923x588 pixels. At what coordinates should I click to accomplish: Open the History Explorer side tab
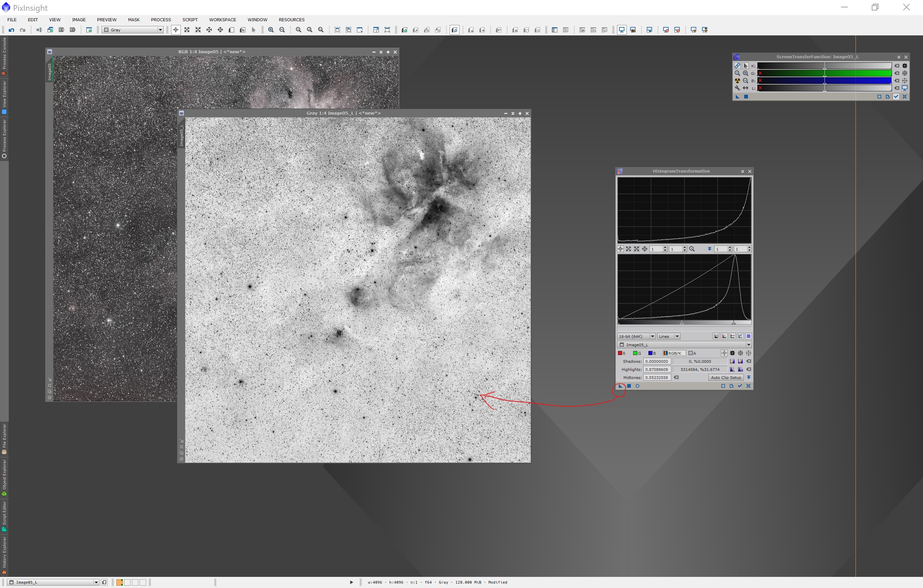click(4, 555)
